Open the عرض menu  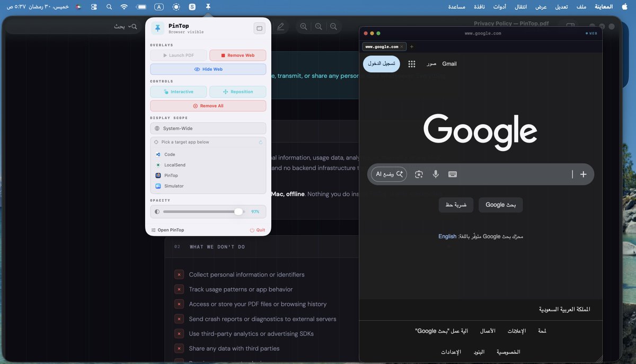pyautogui.click(x=541, y=7)
